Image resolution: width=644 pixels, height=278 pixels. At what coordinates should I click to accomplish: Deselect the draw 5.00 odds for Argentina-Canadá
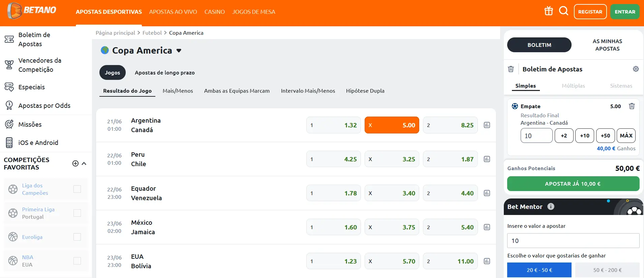(392, 125)
